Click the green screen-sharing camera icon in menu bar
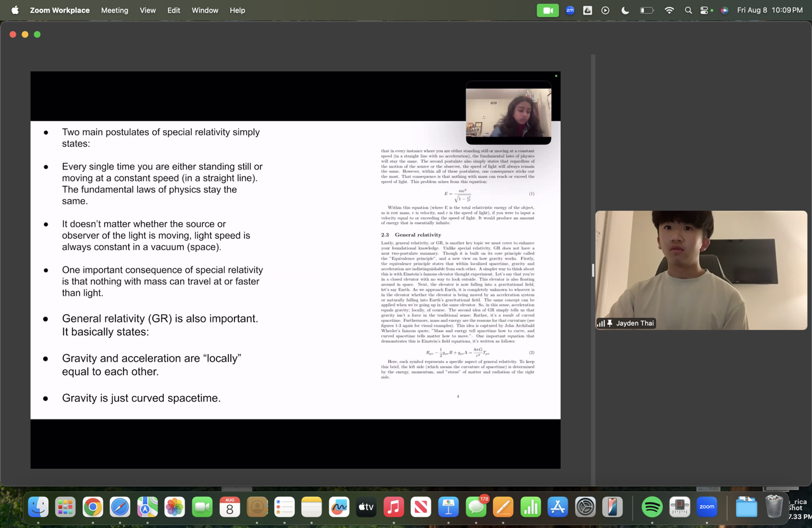This screenshot has width=812, height=528. [547, 10]
